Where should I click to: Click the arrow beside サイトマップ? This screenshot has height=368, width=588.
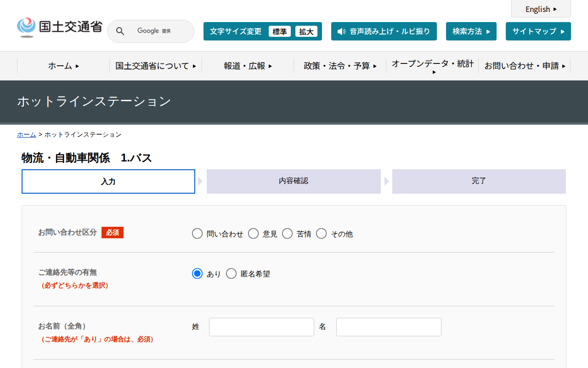click(x=563, y=31)
